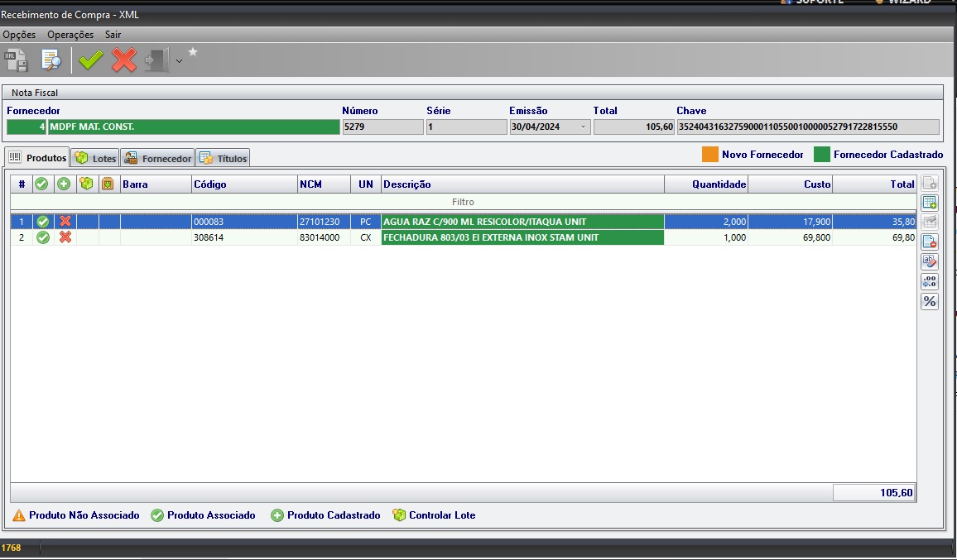The height and width of the screenshot is (560, 957).
Task: Expand the Emissão date dropdown
Action: click(x=583, y=127)
